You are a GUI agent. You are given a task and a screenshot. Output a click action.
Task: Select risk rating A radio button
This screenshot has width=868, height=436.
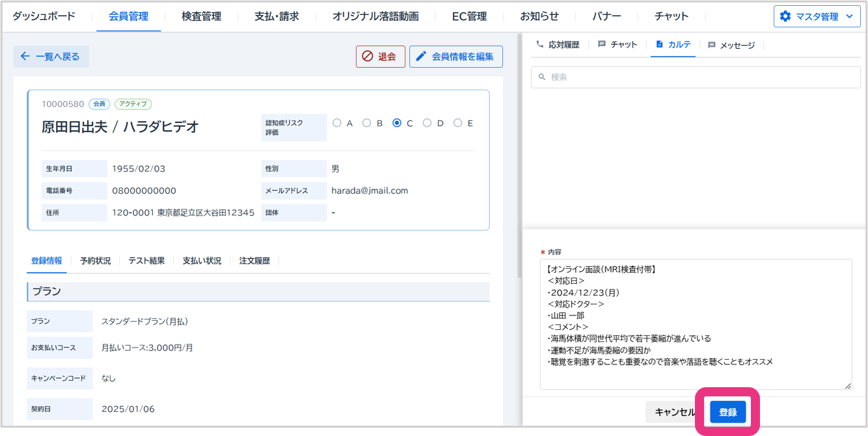pos(337,123)
